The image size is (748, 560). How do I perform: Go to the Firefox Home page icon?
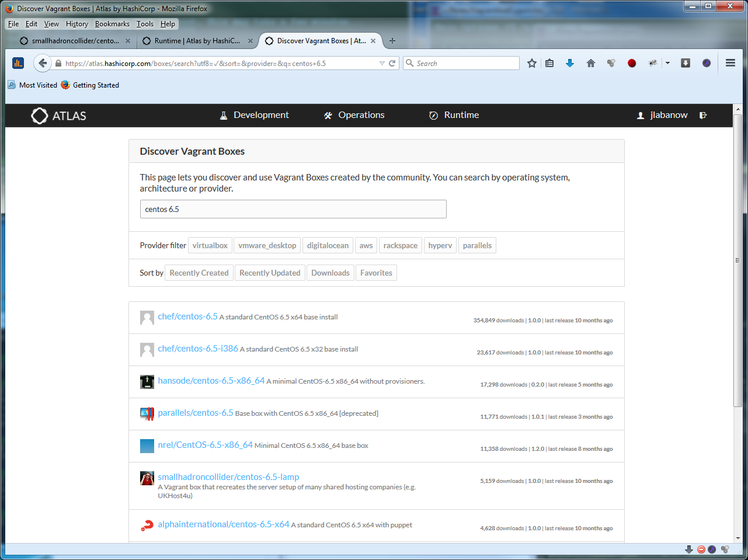591,63
